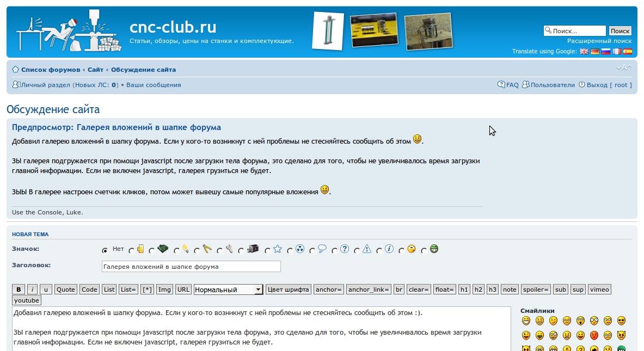
Task: Insert the angry gritting-teeth smiley
Action: pos(567,335)
